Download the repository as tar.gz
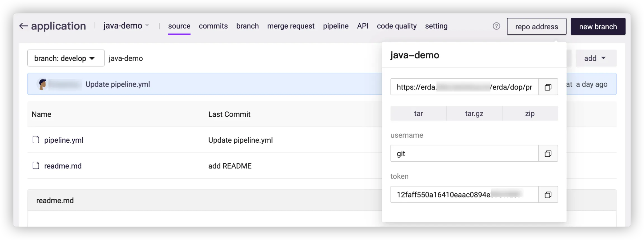 474,114
